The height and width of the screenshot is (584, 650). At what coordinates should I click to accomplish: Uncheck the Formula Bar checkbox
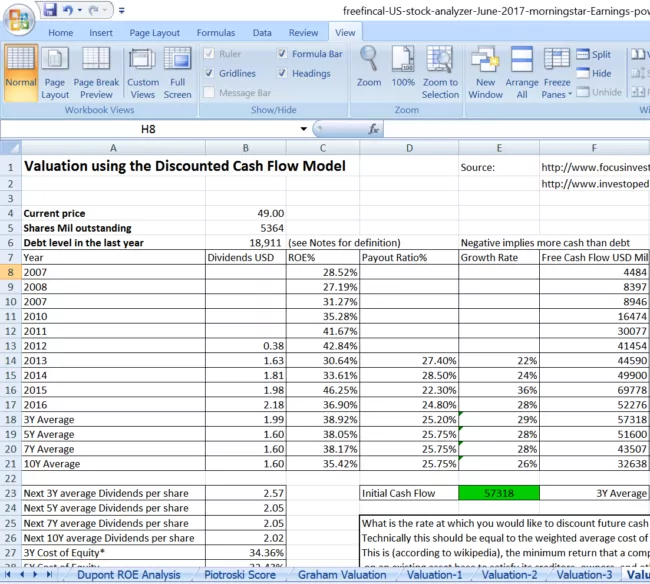click(283, 54)
